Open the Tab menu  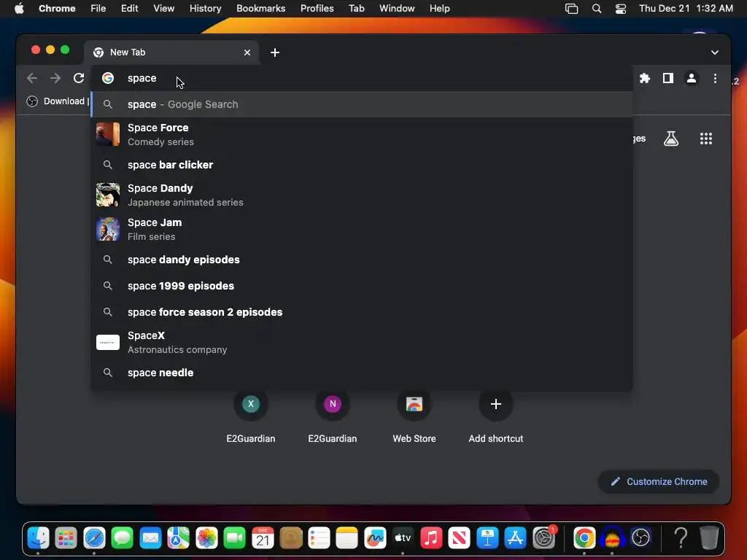356,8
